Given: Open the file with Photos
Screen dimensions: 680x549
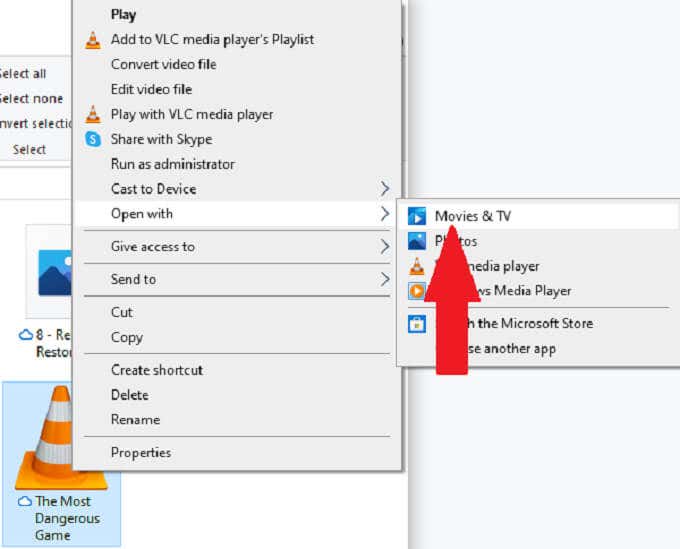Looking at the screenshot, I should (x=538, y=241).
